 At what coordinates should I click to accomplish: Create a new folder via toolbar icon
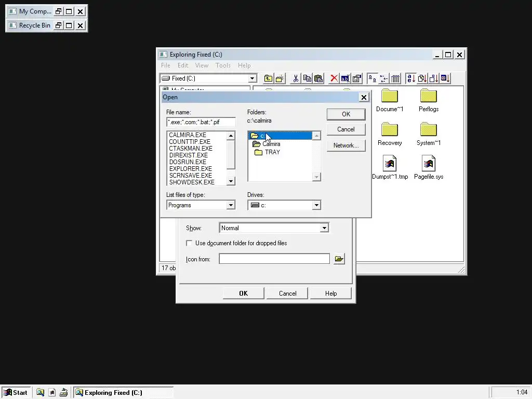[x=280, y=79]
